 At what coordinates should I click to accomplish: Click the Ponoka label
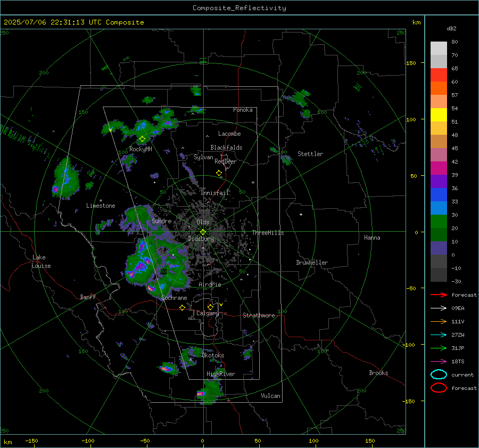(243, 110)
